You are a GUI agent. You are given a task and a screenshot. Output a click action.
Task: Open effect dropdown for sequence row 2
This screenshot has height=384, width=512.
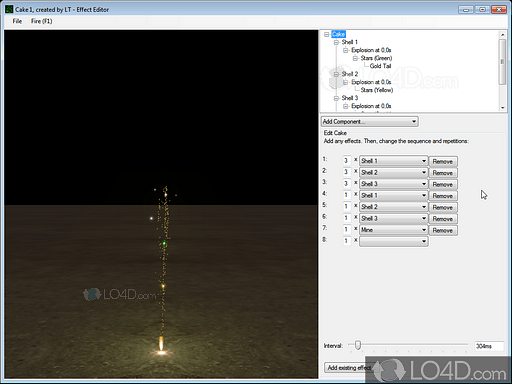(x=394, y=172)
